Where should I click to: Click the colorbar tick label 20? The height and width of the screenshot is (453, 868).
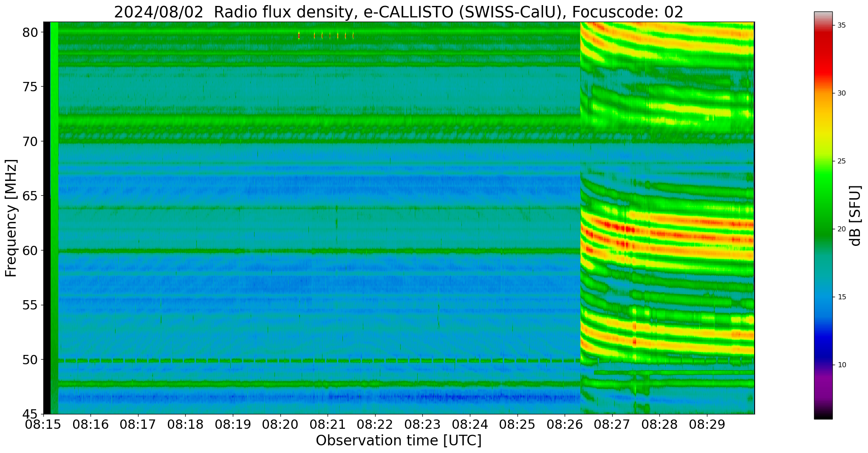pos(841,229)
